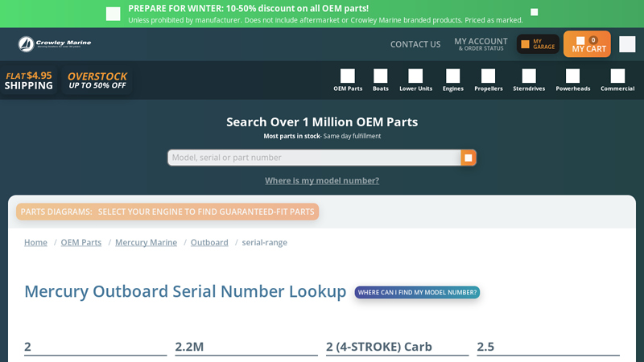
Task: Expand the Parts Diagrams engine selector
Action: [x=167, y=212]
